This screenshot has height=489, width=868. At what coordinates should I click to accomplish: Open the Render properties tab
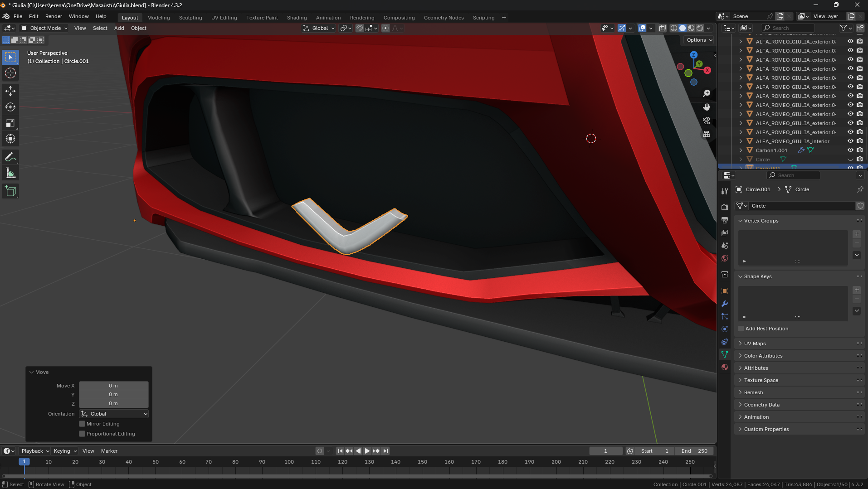coord(725,207)
